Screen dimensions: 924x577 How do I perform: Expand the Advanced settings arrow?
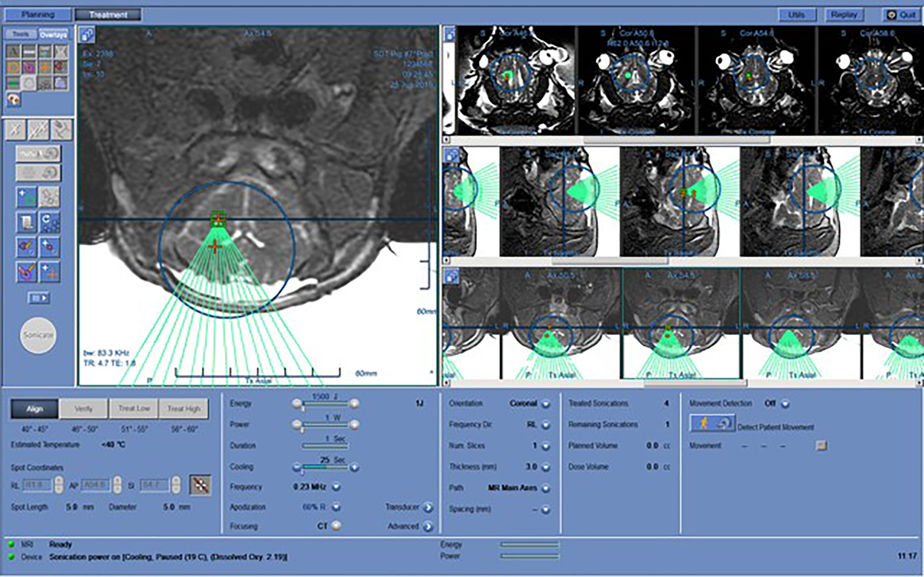pyautogui.click(x=428, y=526)
